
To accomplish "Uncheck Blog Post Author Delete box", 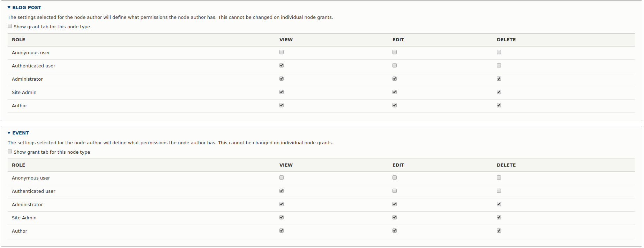I will [499, 105].
